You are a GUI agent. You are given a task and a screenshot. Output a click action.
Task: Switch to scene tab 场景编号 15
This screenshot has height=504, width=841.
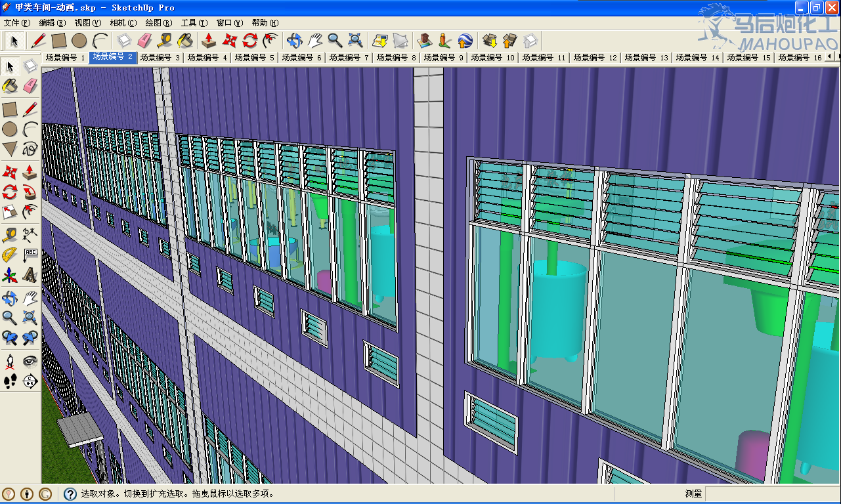[x=749, y=57]
